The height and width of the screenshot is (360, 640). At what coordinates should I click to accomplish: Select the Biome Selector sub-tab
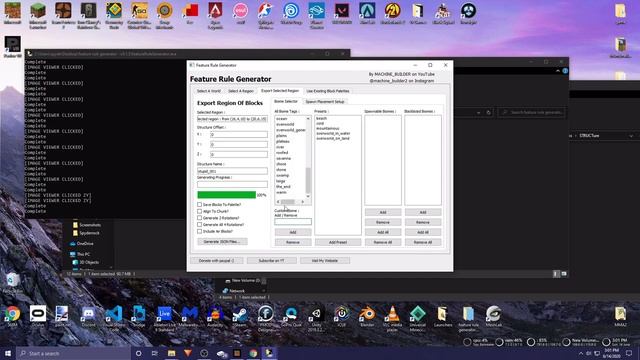[286, 101]
